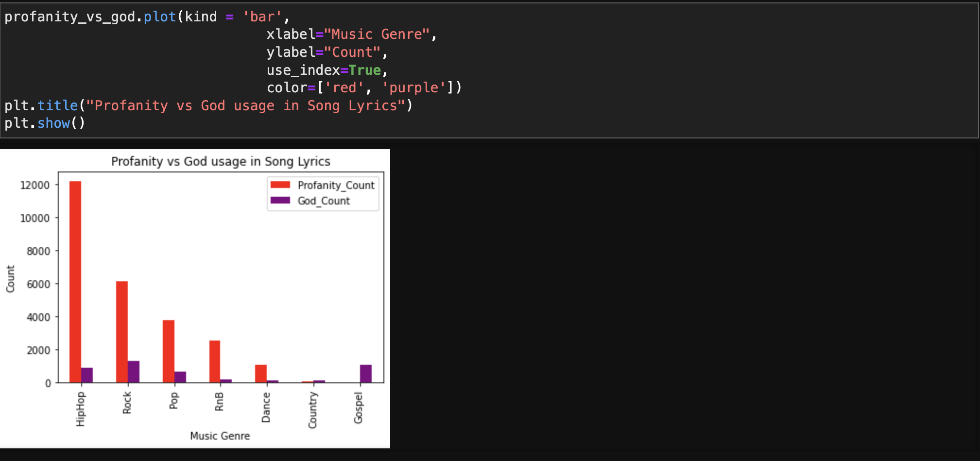The height and width of the screenshot is (461, 980).
Task: Select the ylabel='Count' argument
Action: [x=327, y=52]
